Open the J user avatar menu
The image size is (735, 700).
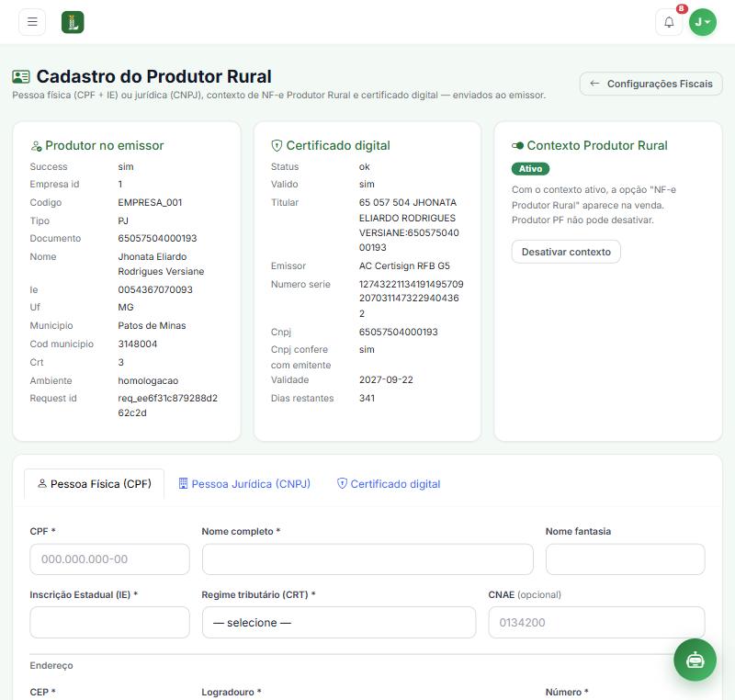703,22
